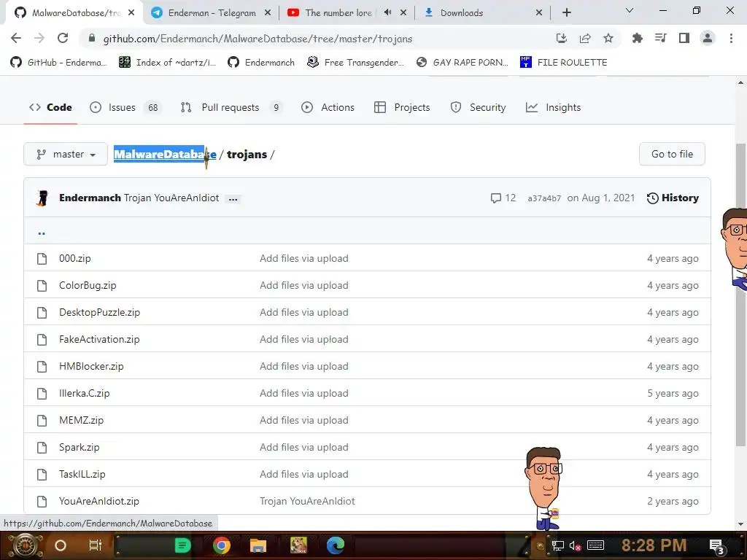747x560 pixels.
Task: Click the Endermanch avatar in commit row
Action: 43,198
